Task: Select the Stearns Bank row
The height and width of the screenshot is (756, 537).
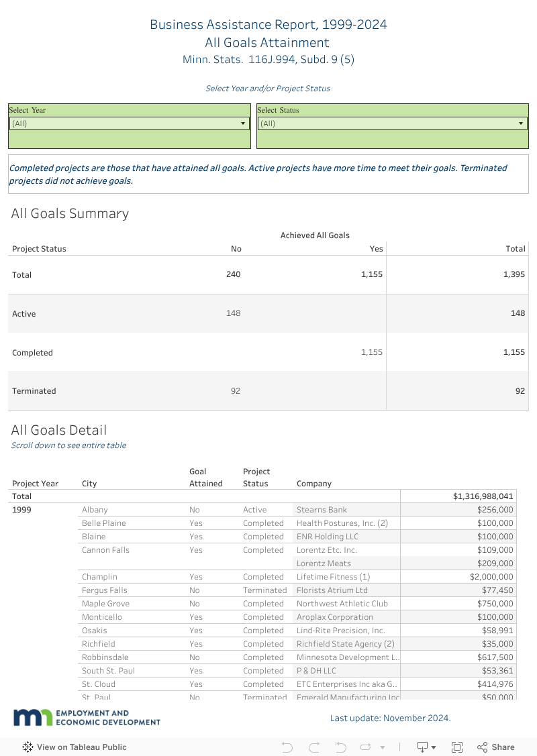Action: tap(322, 510)
